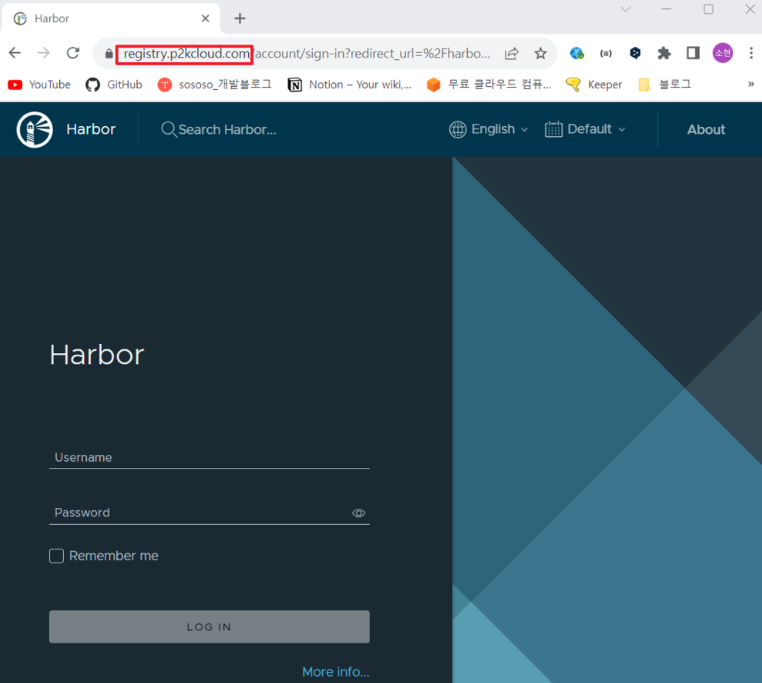This screenshot has width=762, height=683.
Task: Open the More info... link
Action: point(336,672)
